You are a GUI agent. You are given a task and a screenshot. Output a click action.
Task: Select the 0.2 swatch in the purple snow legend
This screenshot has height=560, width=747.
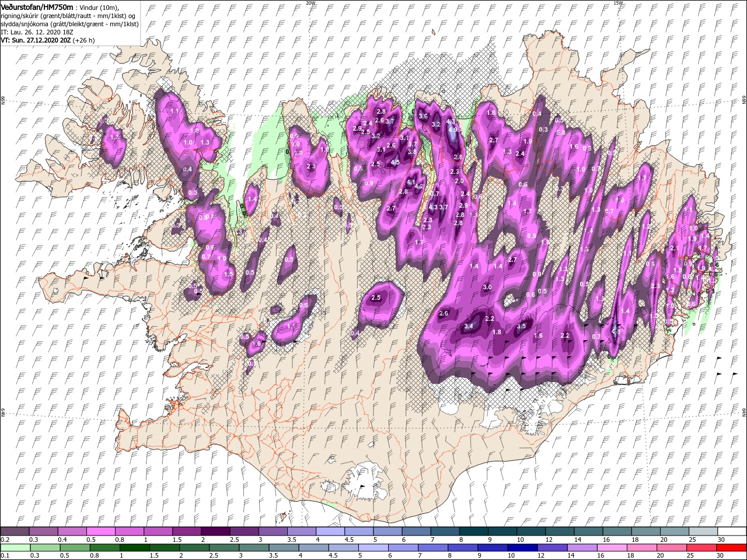pos(15,531)
